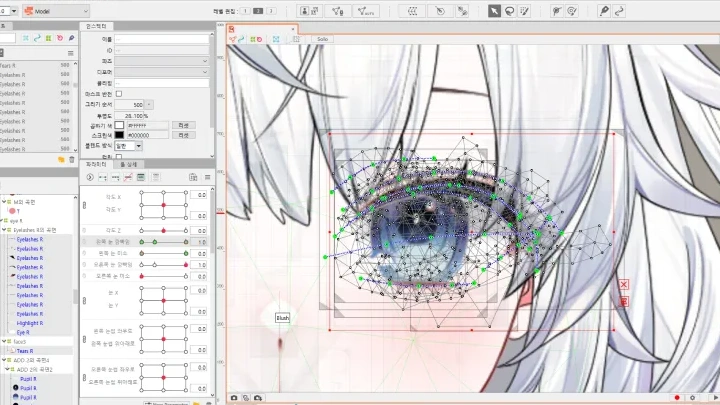Collapse the ADD 2 surface 2 subgroup
The height and width of the screenshot is (405, 720).
pyautogui.click(x=7, y=370)
